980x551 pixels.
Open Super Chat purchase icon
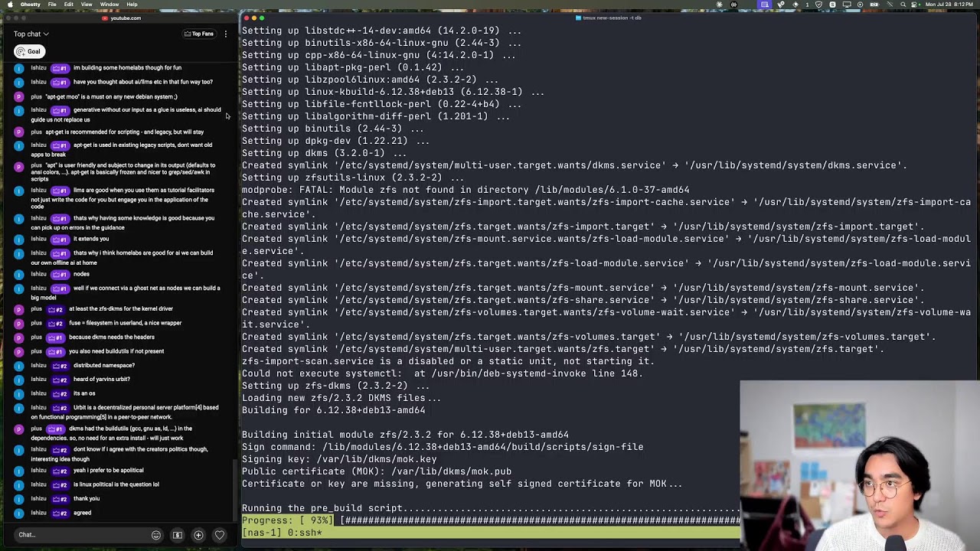pos(178,535)
